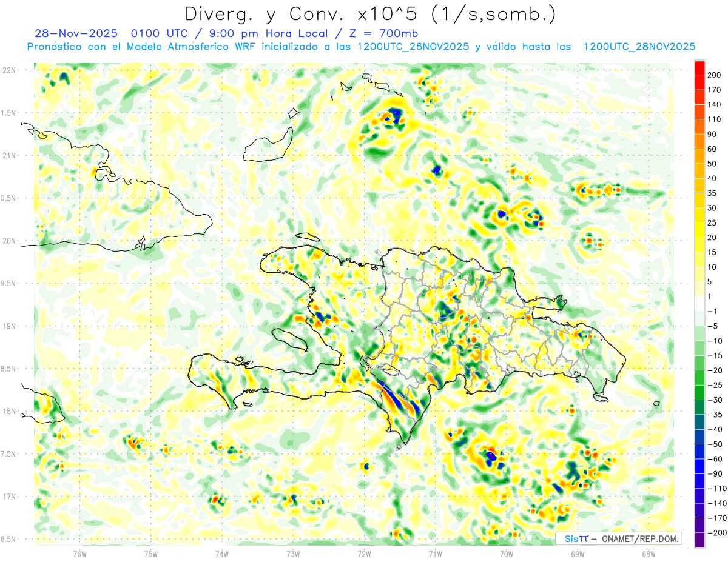The image size is (728, 562).
Task: Click the '-40' color scale value
Action: tap(716, 429)
